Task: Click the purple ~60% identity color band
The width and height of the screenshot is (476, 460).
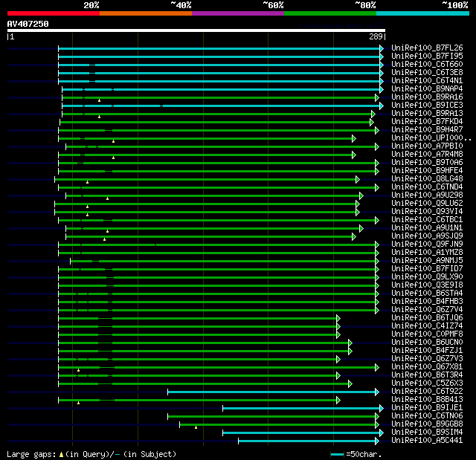Action: [238, 13]
